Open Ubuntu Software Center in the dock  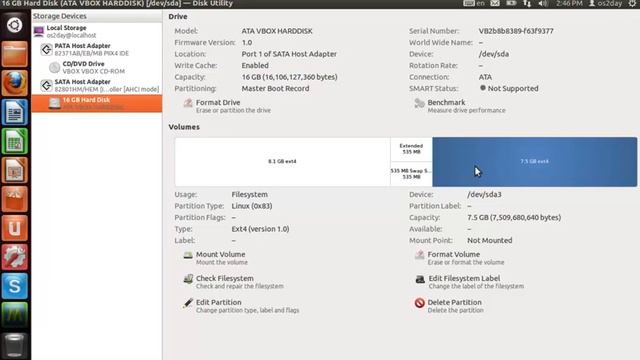point(15,199)
